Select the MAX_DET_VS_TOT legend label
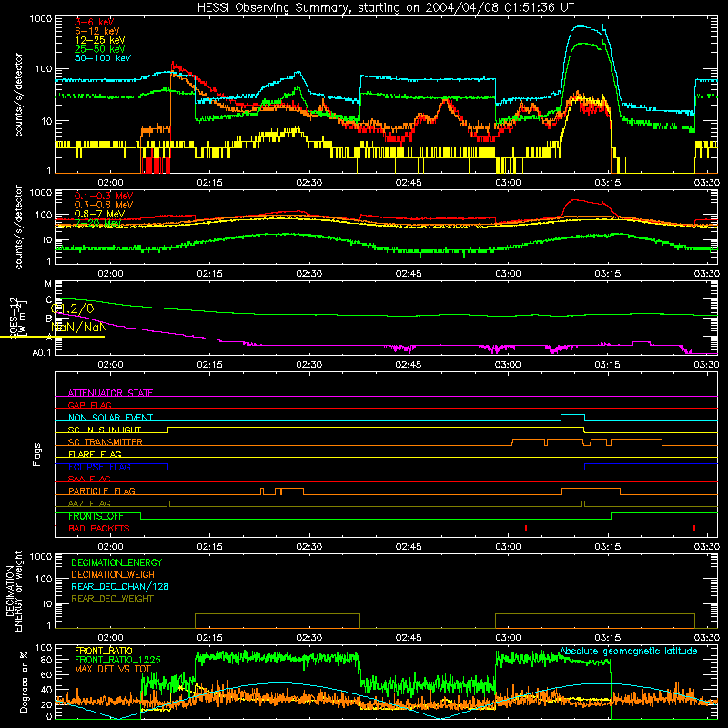This screenshot has width=728, height=728. [x=113, y=669]
